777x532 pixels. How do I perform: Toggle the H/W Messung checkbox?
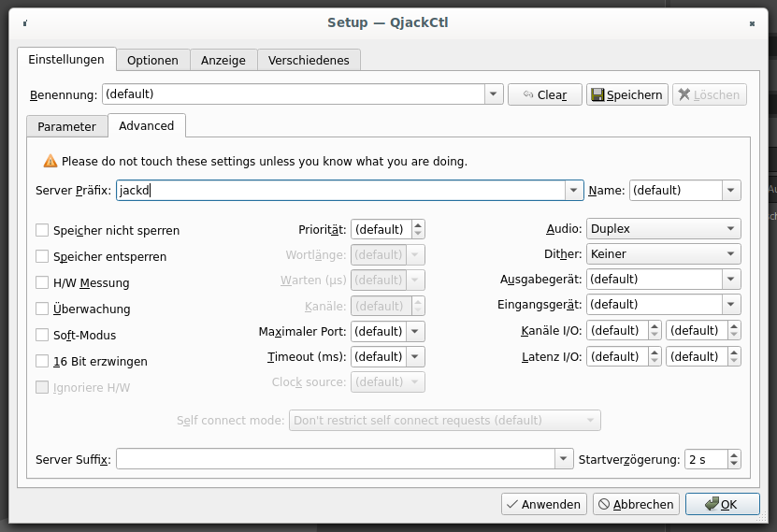pos(42,282)
